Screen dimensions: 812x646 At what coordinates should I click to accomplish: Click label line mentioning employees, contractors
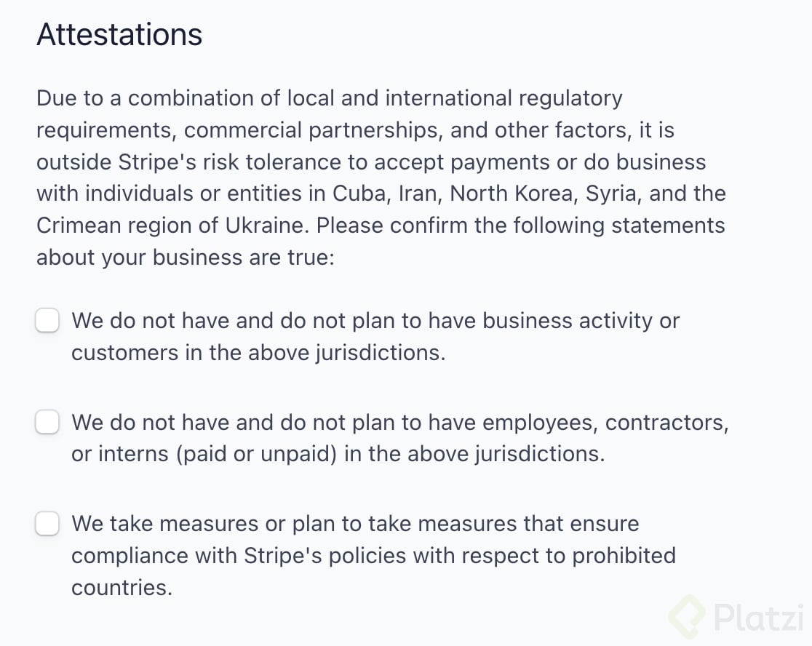pos(399,423)
